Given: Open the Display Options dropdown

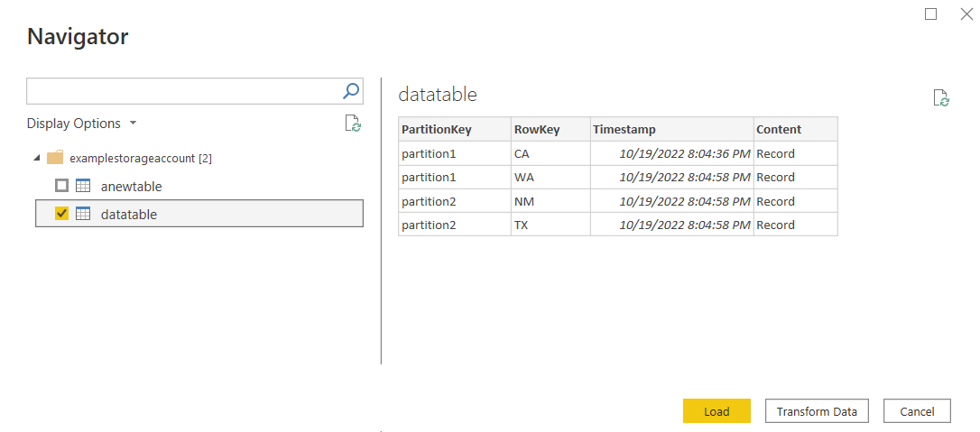Looking at the screenshot, I should tap(81, 124).
